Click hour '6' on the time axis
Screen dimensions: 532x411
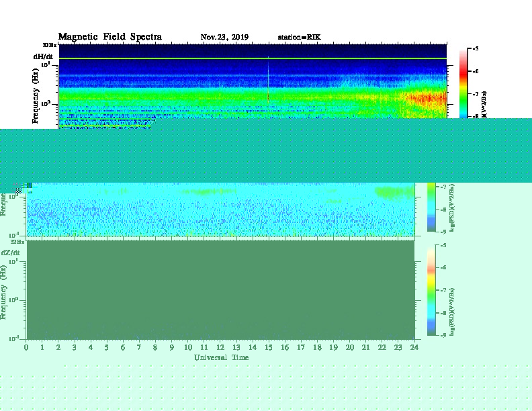click(x=123, y=347)
